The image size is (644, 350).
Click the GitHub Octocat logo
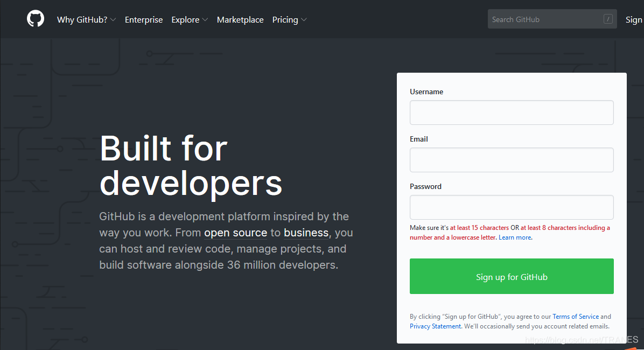[36, 19]
